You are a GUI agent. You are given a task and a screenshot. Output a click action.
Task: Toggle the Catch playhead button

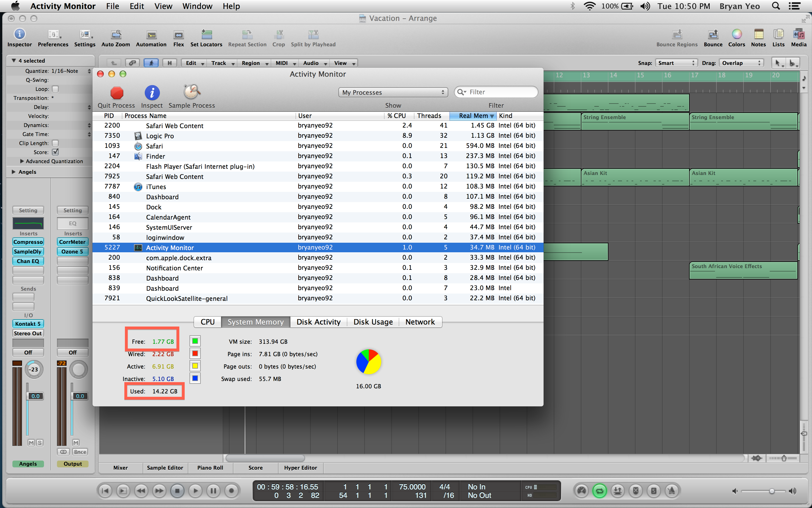pos(151,63)
